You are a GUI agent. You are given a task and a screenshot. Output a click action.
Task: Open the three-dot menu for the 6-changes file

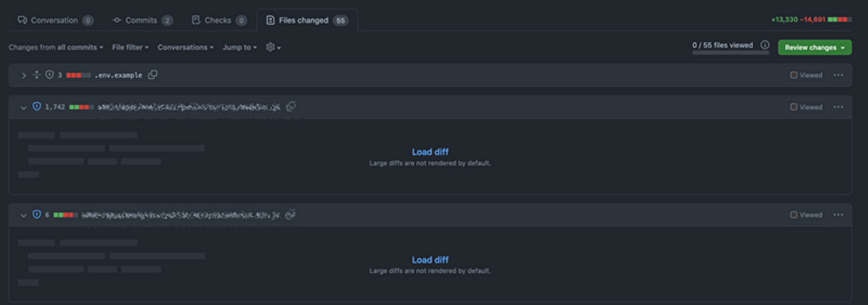(838, 215)
